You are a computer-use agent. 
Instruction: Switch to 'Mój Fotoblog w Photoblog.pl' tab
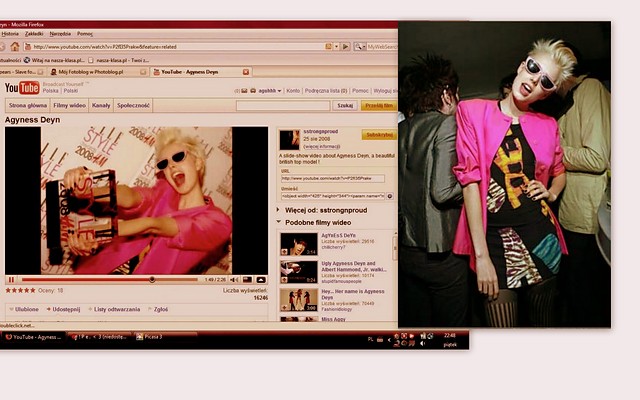tap(98, 72)
